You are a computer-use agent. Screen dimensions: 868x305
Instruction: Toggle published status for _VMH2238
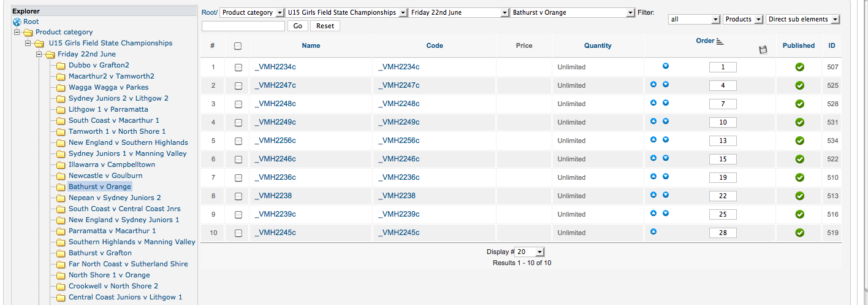(x=799, y=196)
